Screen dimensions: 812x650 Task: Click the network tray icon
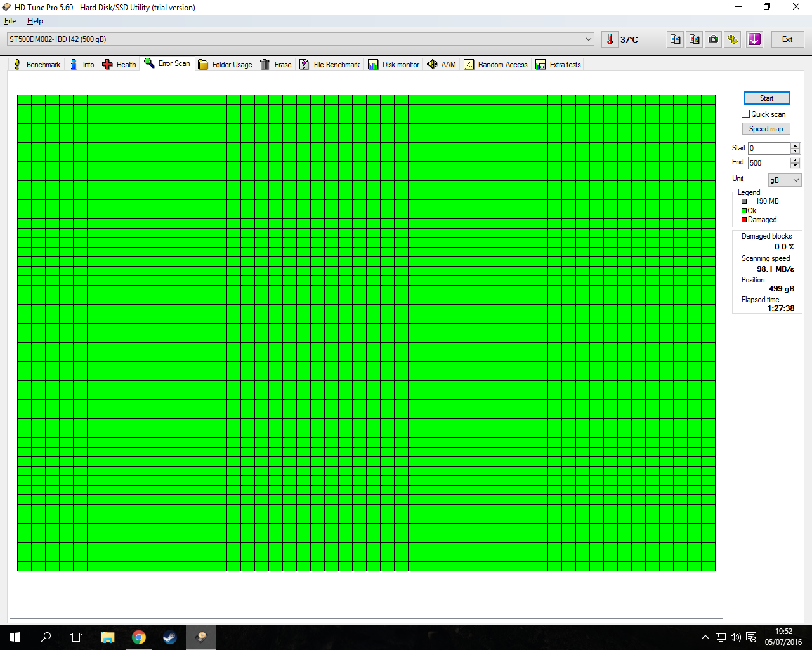[721, 637]
